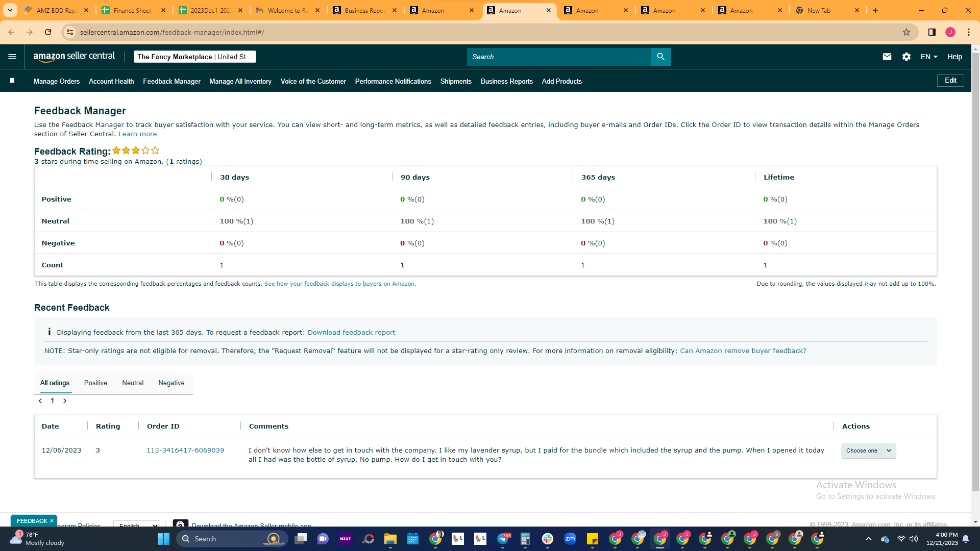Click the seller central Search field
Screen dimensions: 980x551
(558, 57)
